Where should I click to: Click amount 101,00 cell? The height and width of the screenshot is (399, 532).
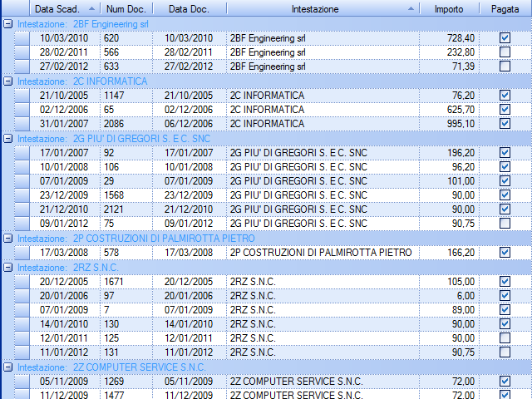(449, 181)
